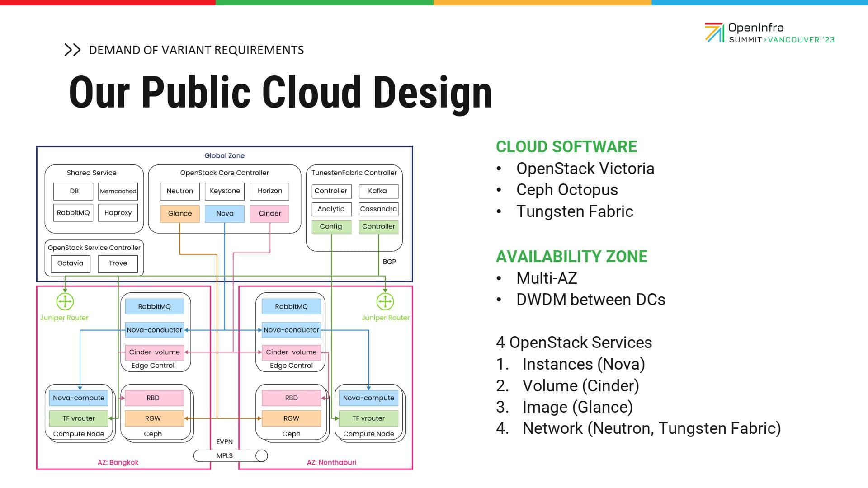The height and width of the screenshot is (488, 868).
Task: Click the Shared Service heading
Action: (92, 173)
